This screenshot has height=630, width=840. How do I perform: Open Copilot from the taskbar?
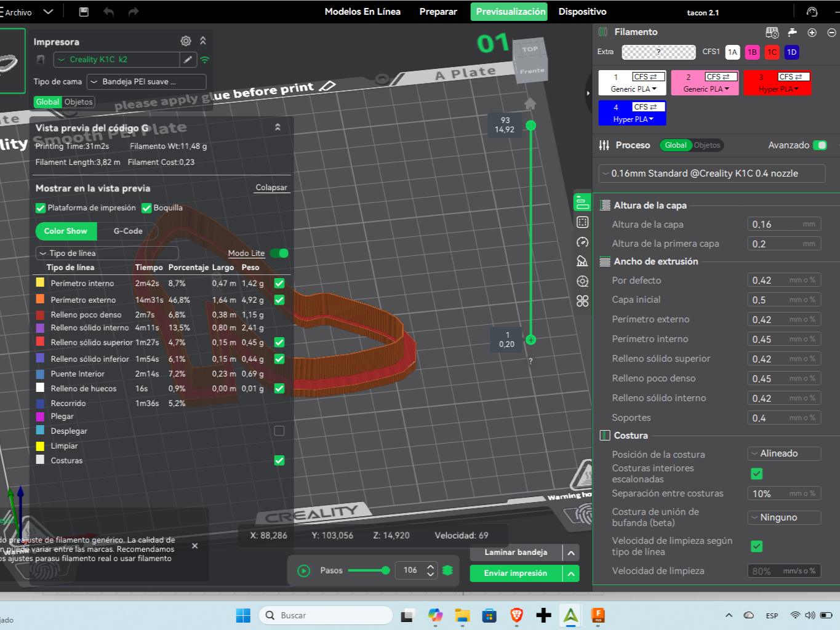click(x=435, y=615)
